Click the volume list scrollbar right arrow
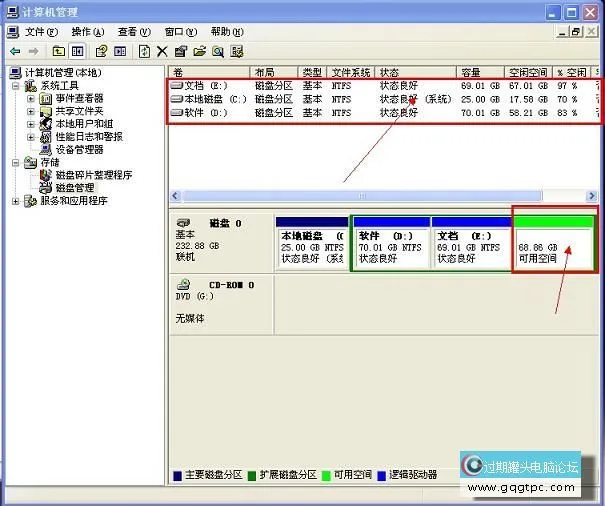605x506 pixels. 591,196
